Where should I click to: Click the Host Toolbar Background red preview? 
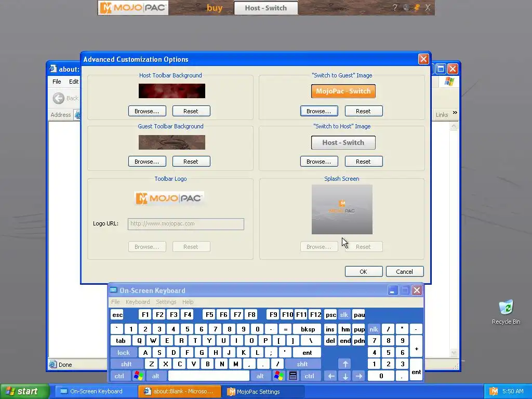point(171,91)
